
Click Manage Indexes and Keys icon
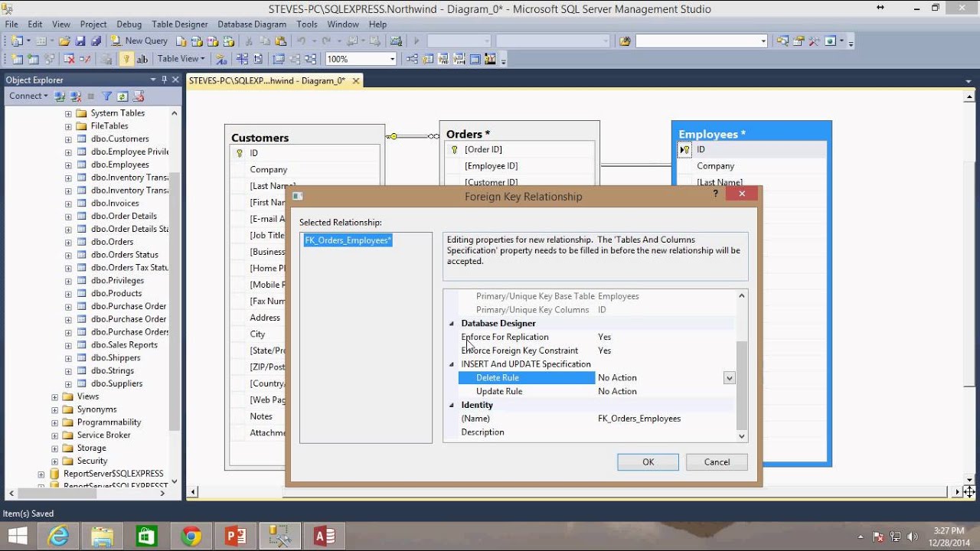429,59
